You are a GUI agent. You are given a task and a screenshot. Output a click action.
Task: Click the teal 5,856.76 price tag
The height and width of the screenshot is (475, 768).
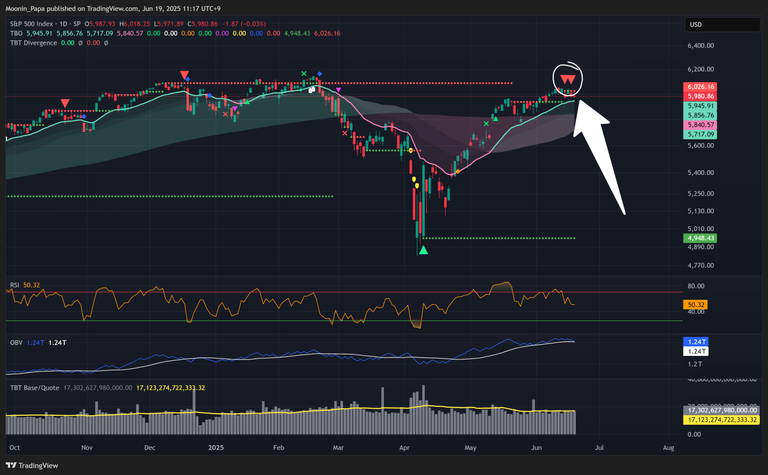(700, 116)
